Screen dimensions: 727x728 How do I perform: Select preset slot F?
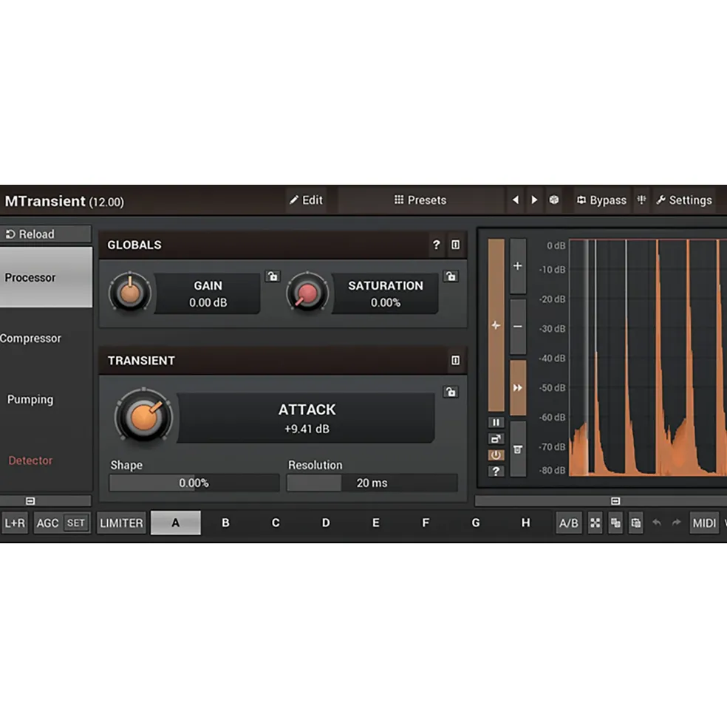tap(426, 523)
